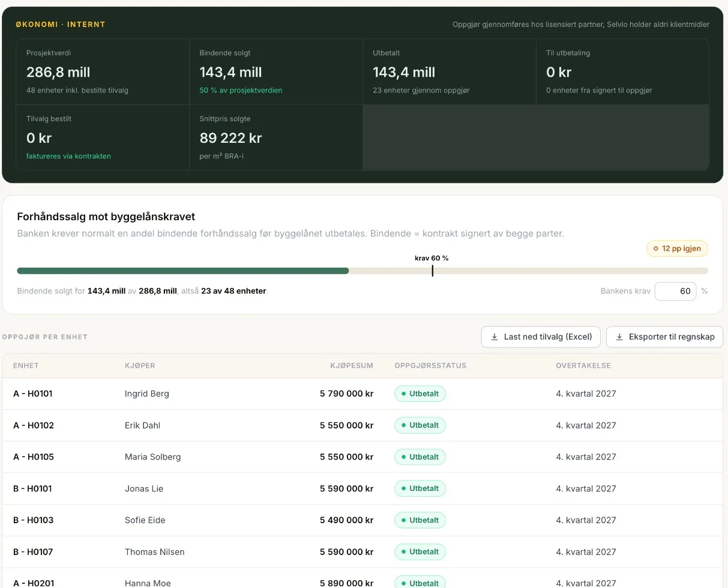Click the Last ned tilvalg (Excel) button
Viewport: 728px width, 588px height.
[x=541, y=337]
